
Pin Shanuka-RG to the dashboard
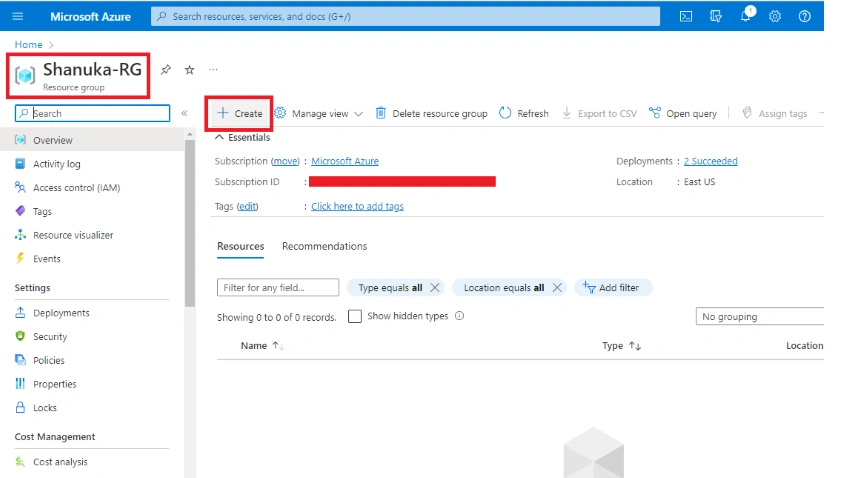[x=166, y=69]
